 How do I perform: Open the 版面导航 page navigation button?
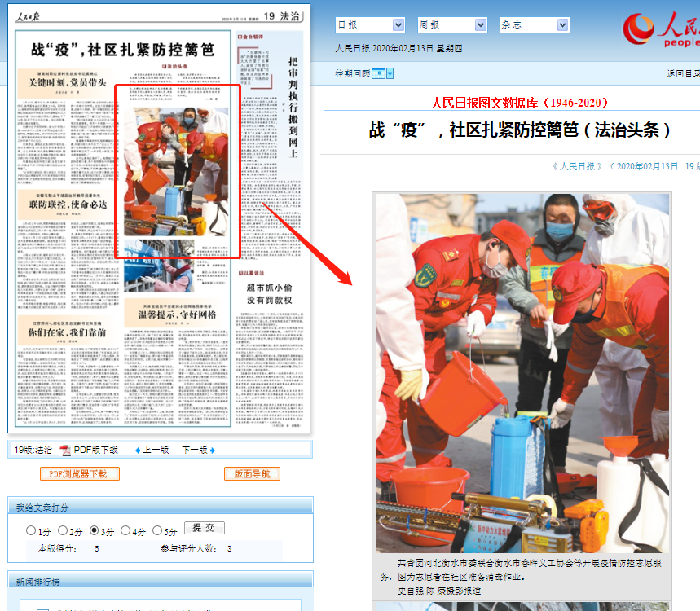[252, 473]
